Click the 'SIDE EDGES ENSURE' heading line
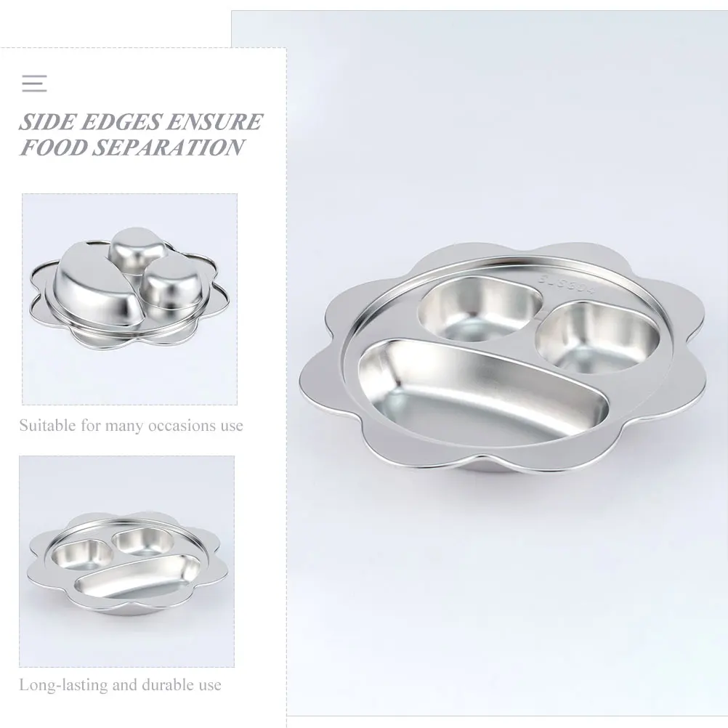The image size is (728, 728). point(141,122)
